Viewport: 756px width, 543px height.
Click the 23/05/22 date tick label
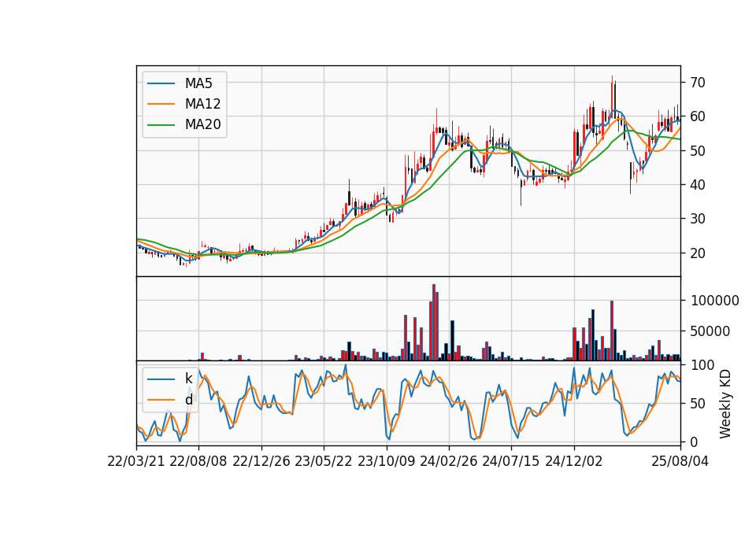coord(324,461)
